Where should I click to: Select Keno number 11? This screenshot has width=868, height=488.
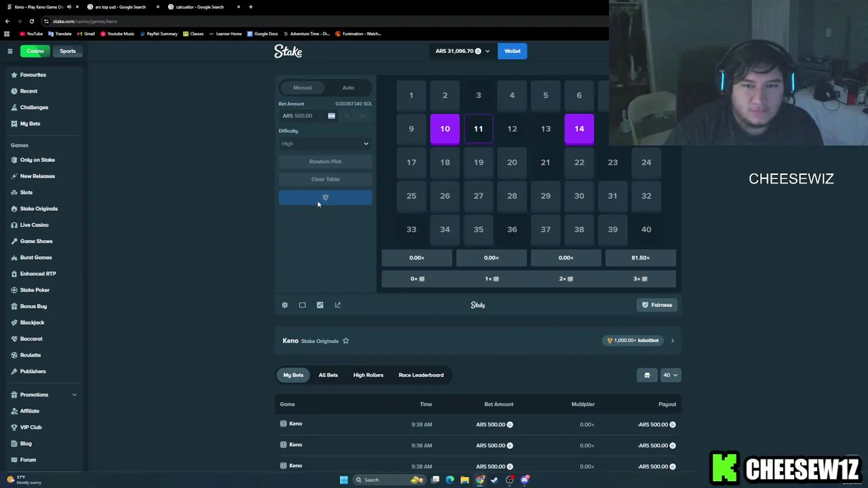478,129
